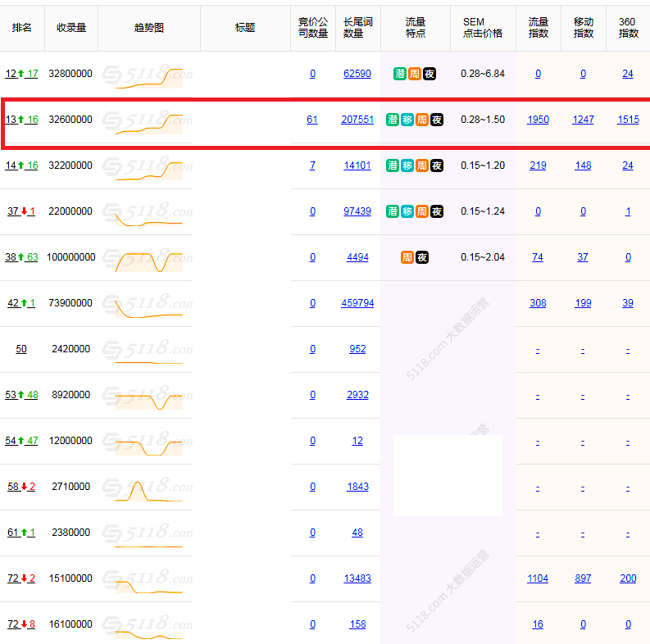Click the orange 周 badge in the 97439 row
The width and height of the screenshot is (650, 644).
(422, 211)
